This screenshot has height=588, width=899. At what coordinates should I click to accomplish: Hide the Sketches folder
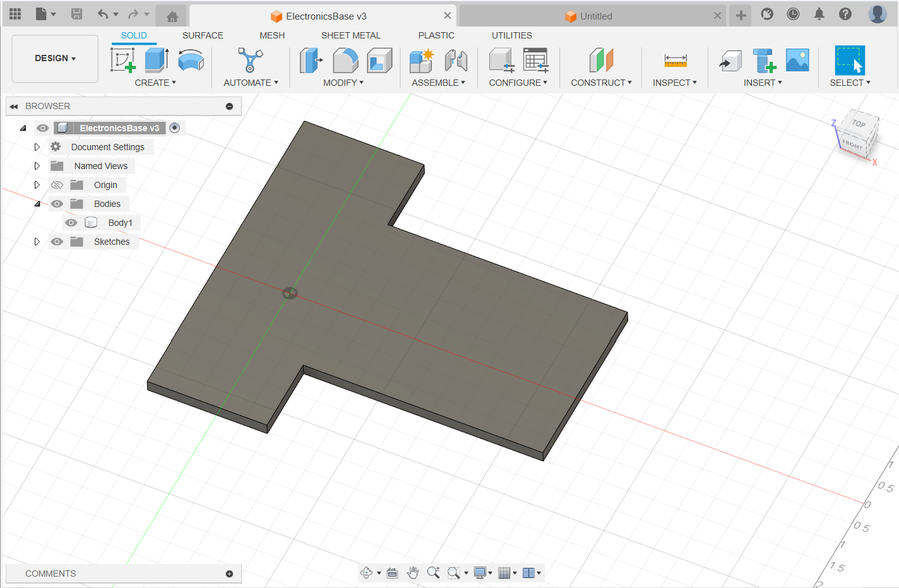tap(57, 242)
